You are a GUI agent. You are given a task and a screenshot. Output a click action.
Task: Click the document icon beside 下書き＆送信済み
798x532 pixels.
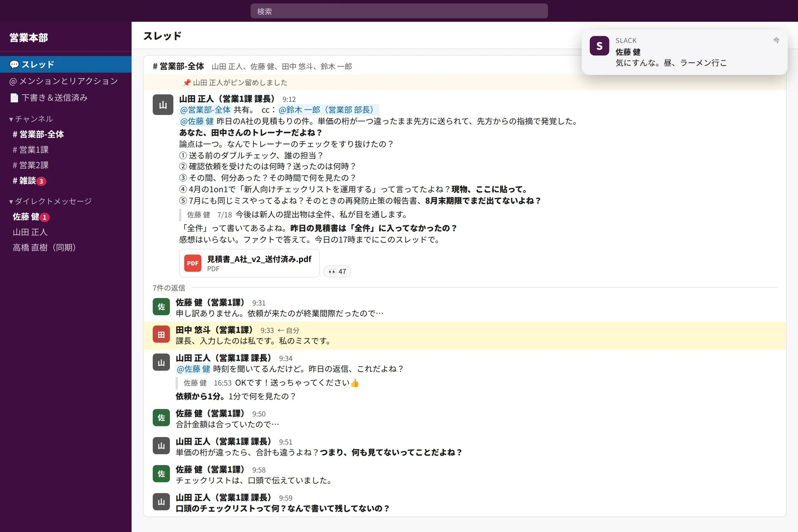[x=14, y=98]
